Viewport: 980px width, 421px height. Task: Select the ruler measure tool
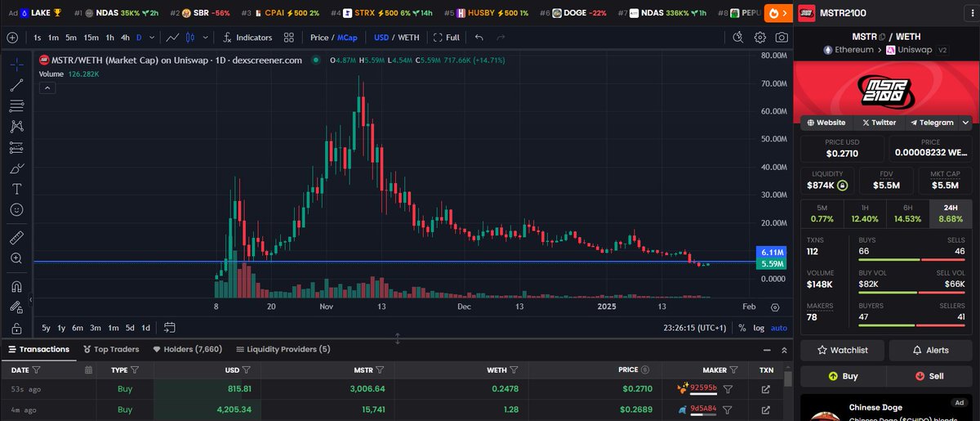[x=16, y=237]
